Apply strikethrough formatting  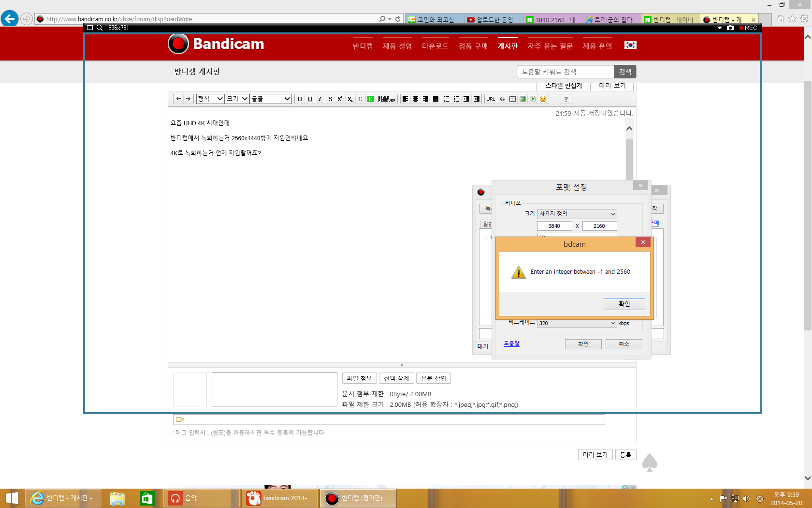pos(330,99)
